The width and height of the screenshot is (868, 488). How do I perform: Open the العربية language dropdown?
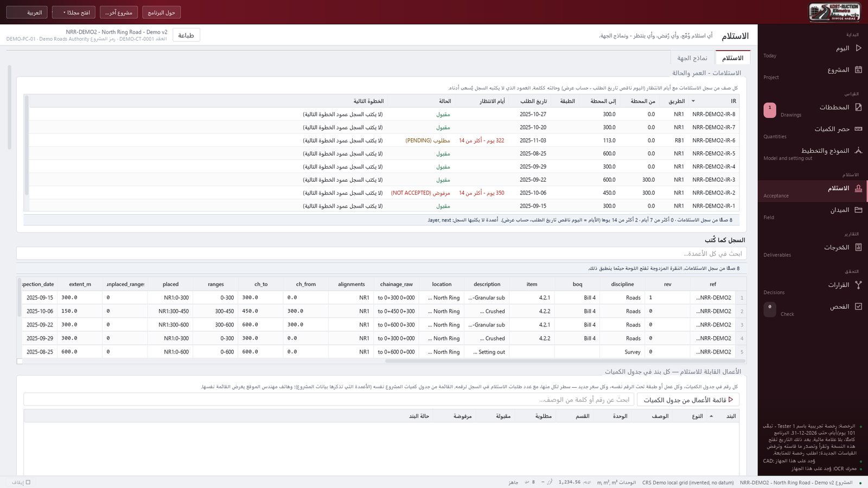[27, 12]
